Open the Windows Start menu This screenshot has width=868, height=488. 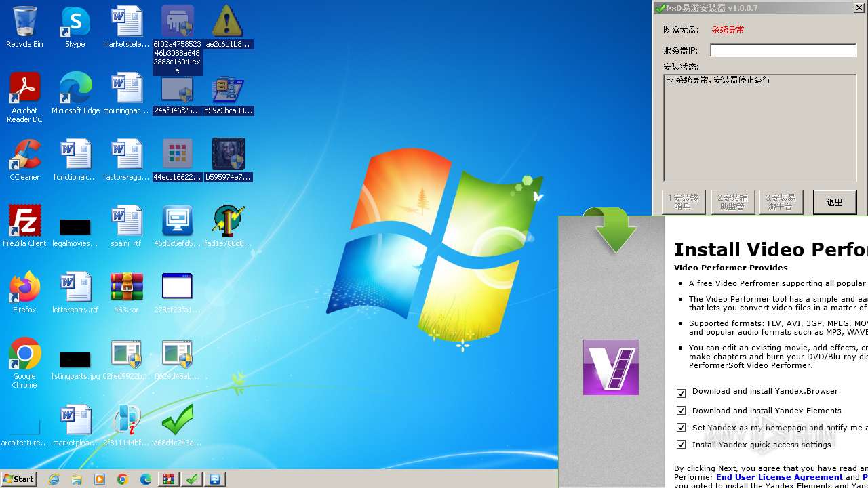click(19, 479)
